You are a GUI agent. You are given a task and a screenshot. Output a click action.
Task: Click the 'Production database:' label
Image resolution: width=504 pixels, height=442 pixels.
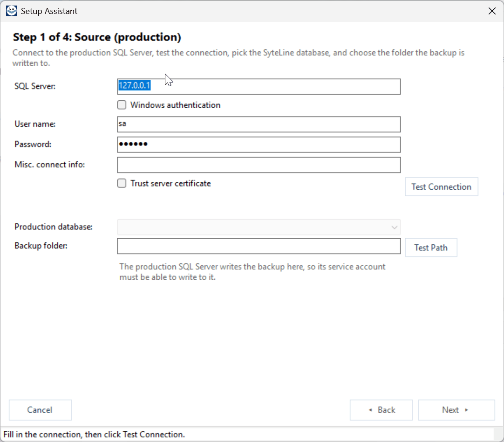click(54, 227)
